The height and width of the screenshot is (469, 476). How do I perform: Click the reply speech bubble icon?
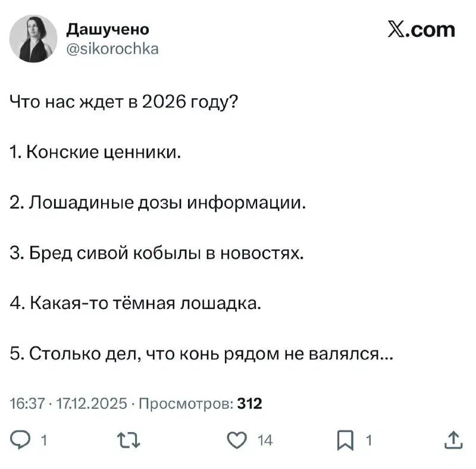(x=20, y=440)
